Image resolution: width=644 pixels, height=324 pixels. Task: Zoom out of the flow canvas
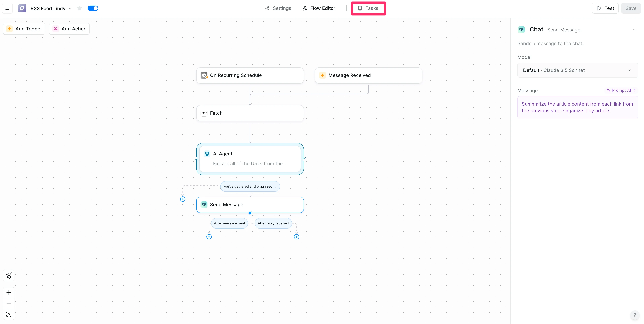(x=9, y=303)
